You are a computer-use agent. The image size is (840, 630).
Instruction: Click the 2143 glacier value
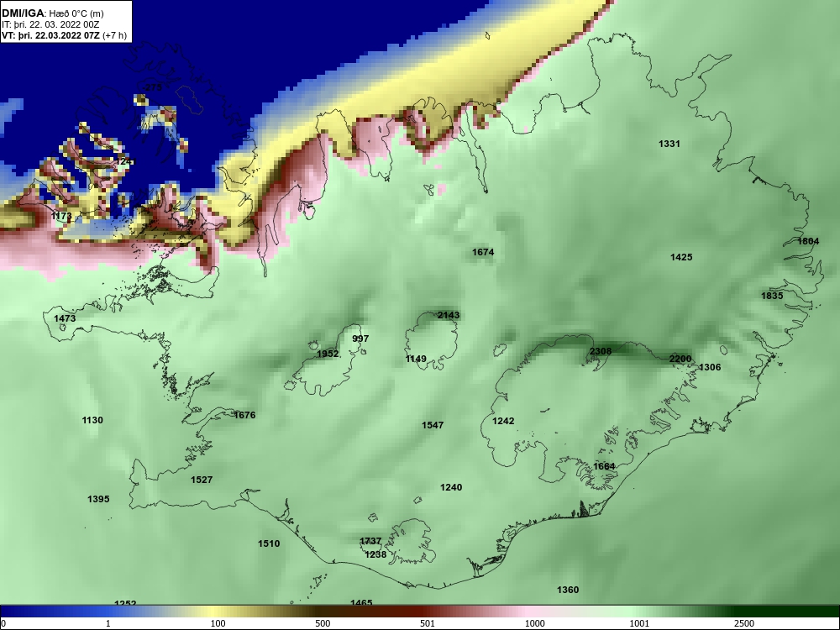(449, 315)
